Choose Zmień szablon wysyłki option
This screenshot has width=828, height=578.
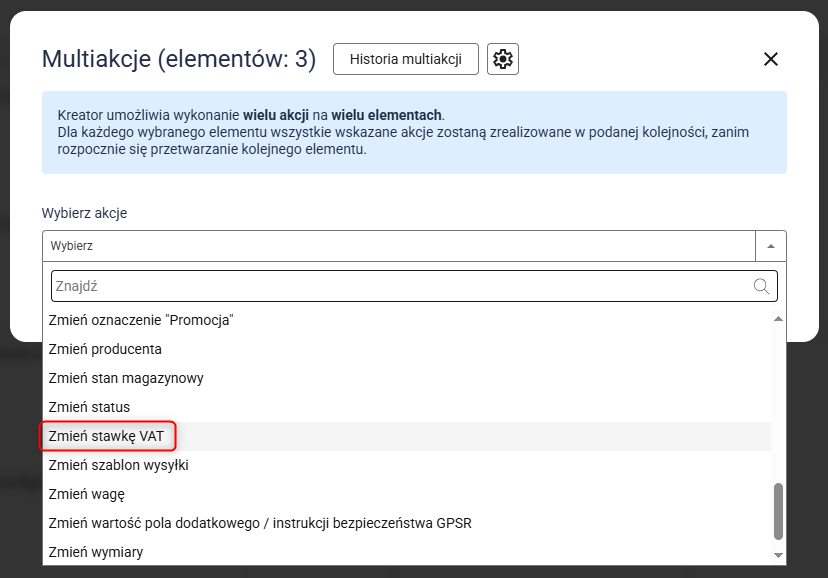tap(118, 465)
